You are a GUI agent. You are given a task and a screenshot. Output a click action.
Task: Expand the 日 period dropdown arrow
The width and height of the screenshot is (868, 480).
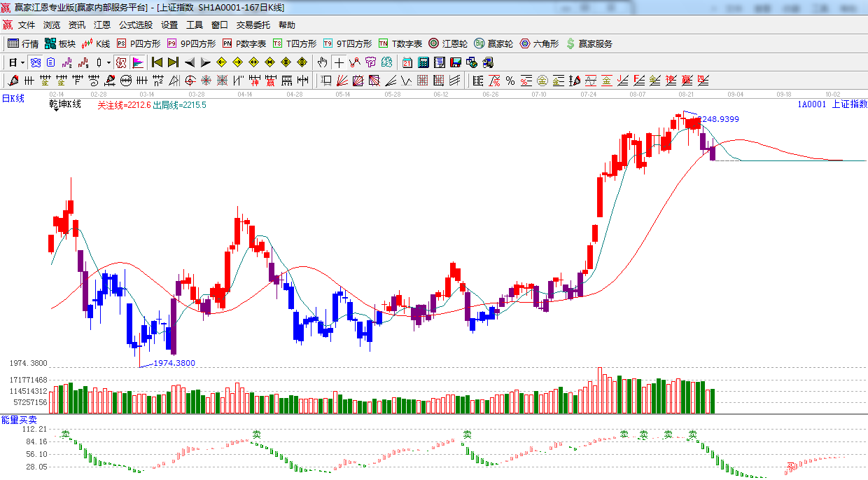click(22, 62)
